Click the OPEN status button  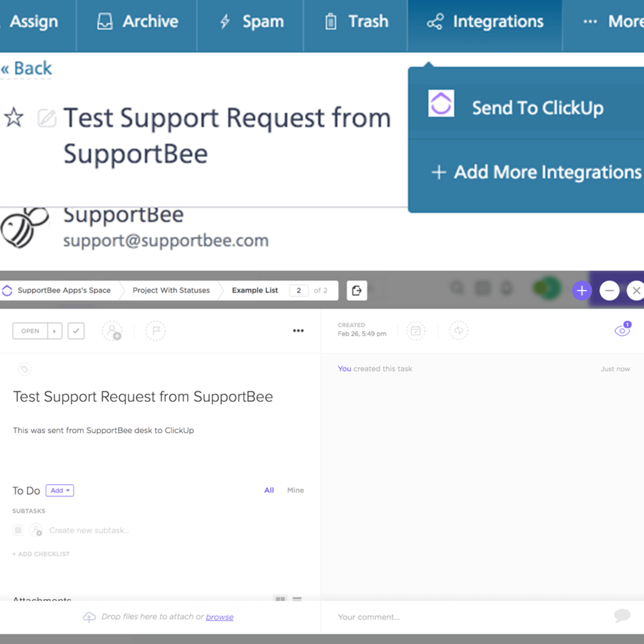click(30, 331)
